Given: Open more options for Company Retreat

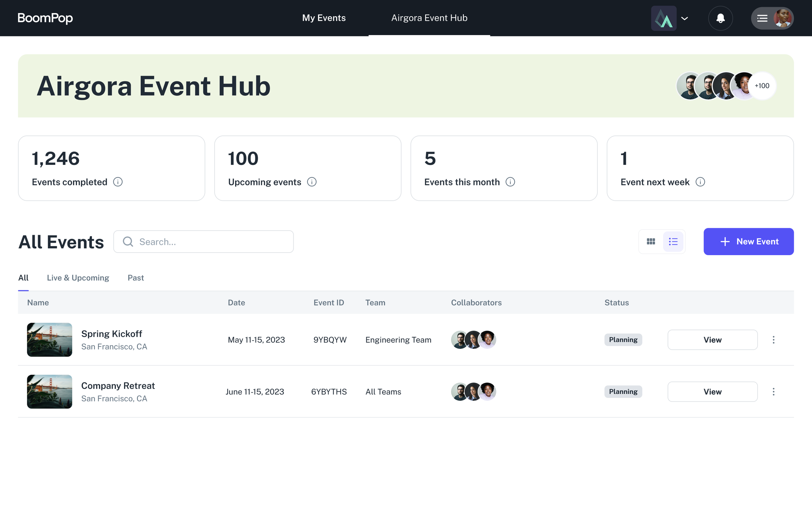Looking at the screenshot, I should click(773, 391).
